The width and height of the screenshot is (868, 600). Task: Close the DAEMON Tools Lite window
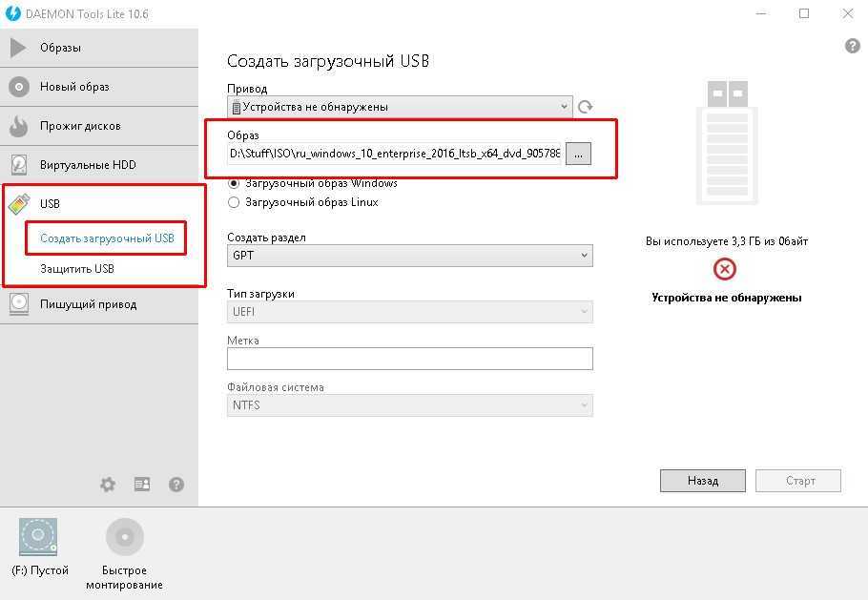(x=848, y=13)
